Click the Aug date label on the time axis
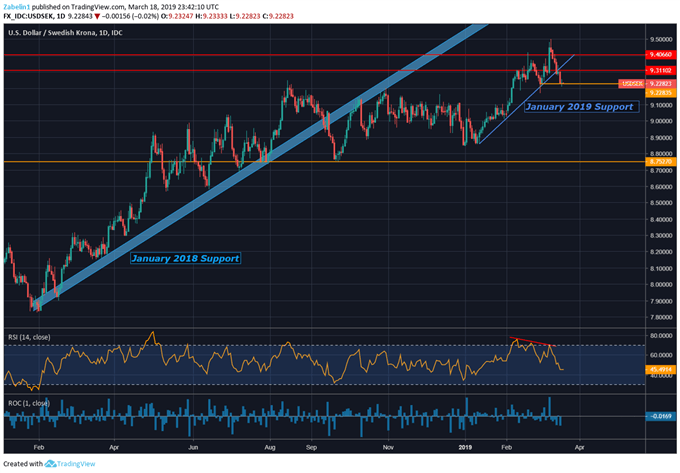Image resolution: width=680 pixels, height=473 pixels. point(270,447)
